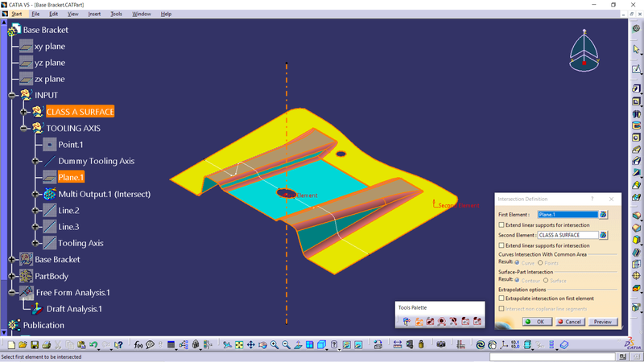The image size is (644, 362).
Task: Select the Contour result radio button
Action: tap(517, 280)
